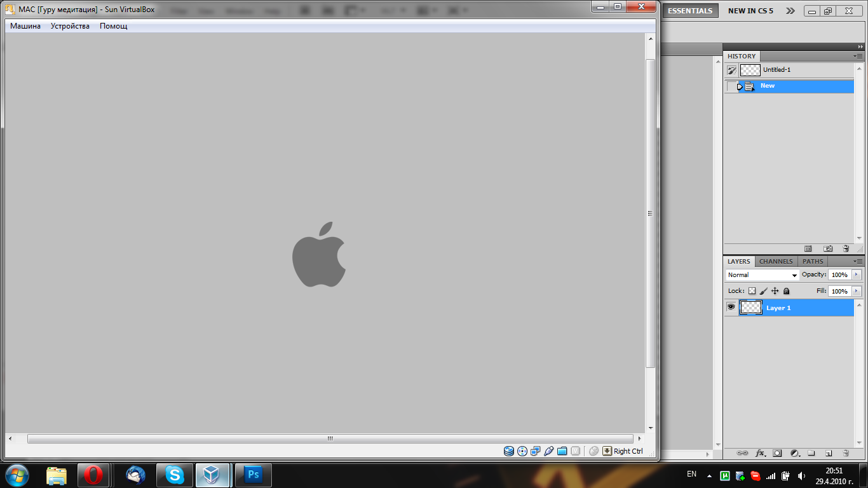The width and height of the screenshot is (868, 488).
Task: Click the USB devices icon in VirtualBox status bar
Action: [x=548, y=451]
